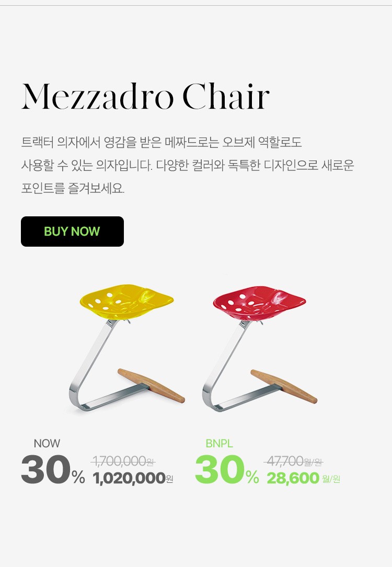
Task: Click the gray 30% discount figure
Action: (53, 469)
